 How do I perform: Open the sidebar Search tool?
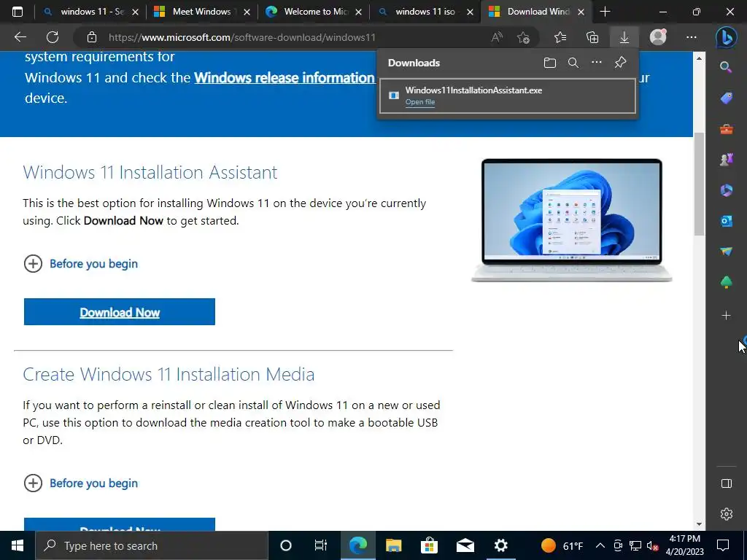pos(726,67)
